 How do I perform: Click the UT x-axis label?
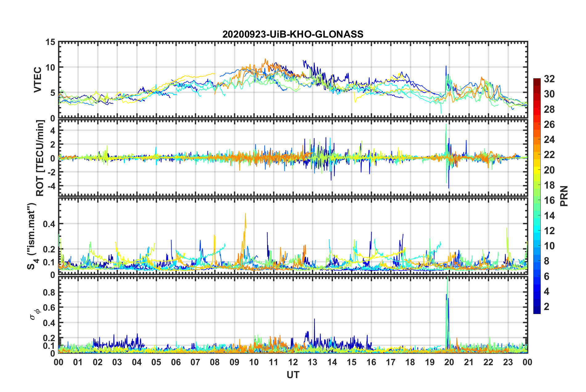click(x=293, y=375)
